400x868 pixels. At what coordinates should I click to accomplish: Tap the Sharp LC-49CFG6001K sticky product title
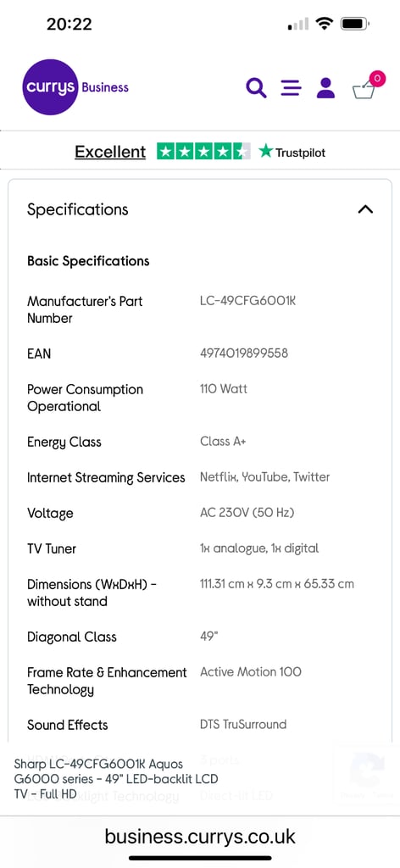pos(116,779)
